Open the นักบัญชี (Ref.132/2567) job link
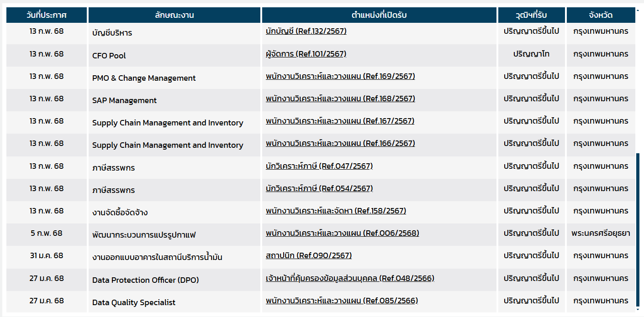Viewport: 644px width, 317px height. 306,31
